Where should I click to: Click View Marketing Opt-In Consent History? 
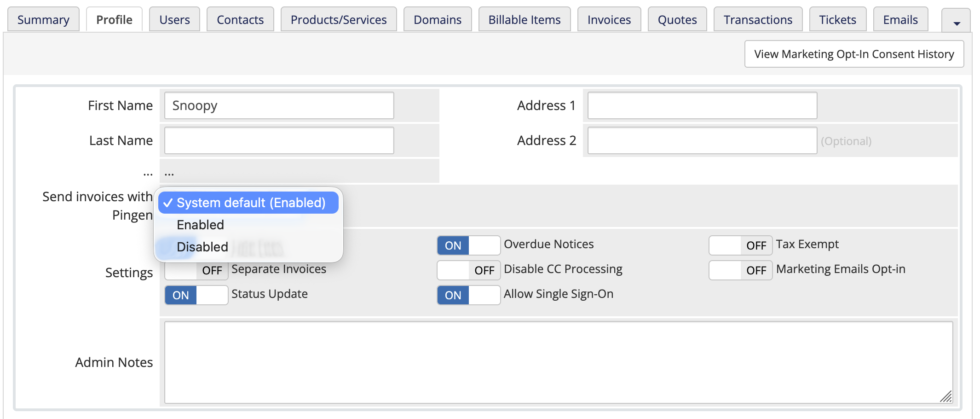[854, 54]
